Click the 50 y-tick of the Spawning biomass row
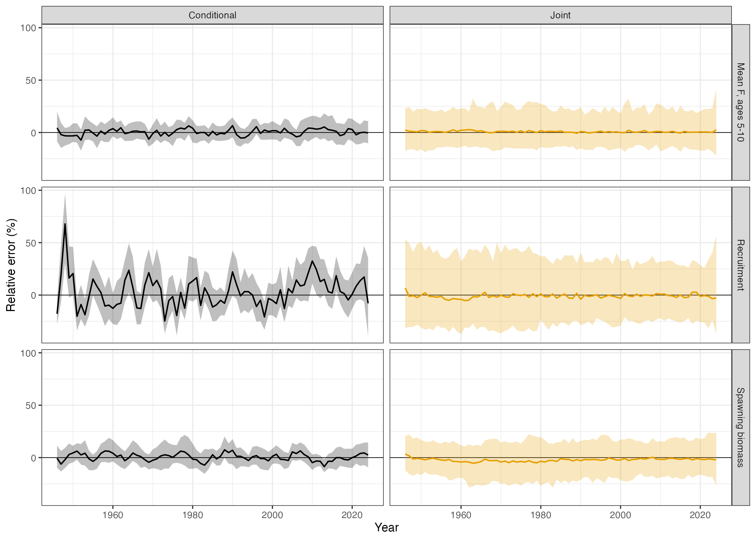756x540 pixels. pyautogui.click(x=31, y=406)
